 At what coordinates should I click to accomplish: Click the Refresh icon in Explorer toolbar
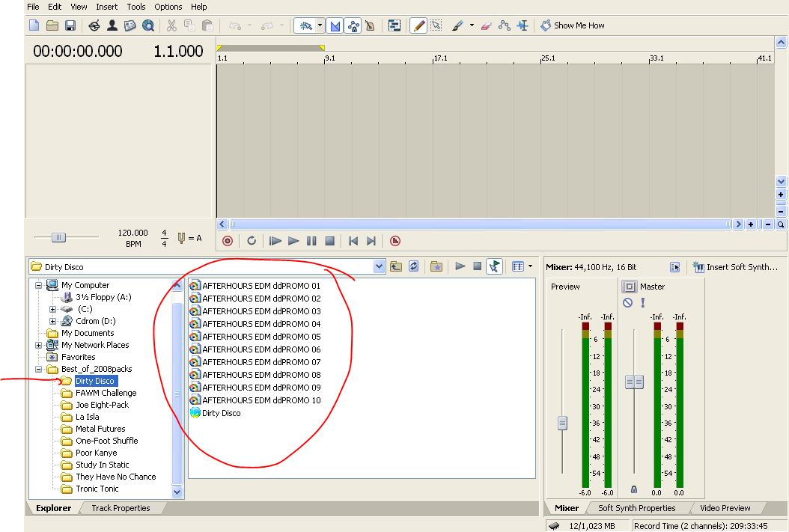pos(413,266)
